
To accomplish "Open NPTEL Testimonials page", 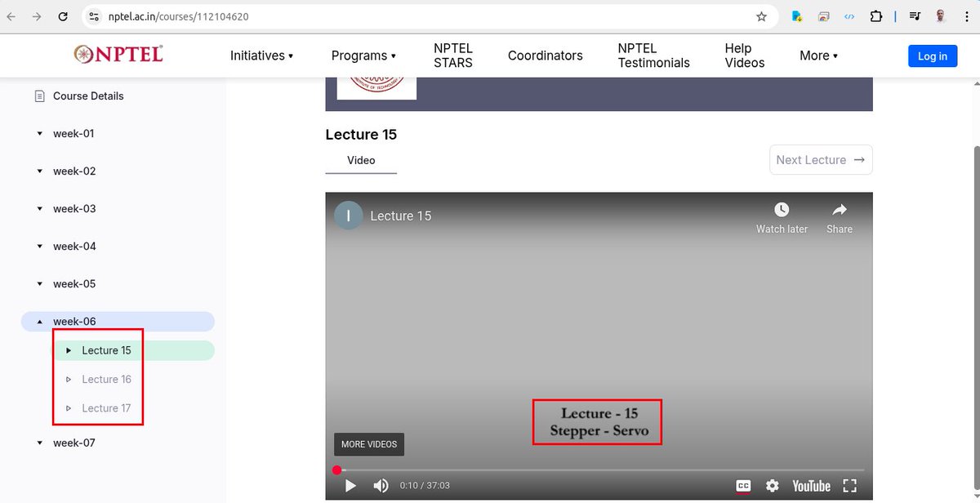I will [653, 56].
